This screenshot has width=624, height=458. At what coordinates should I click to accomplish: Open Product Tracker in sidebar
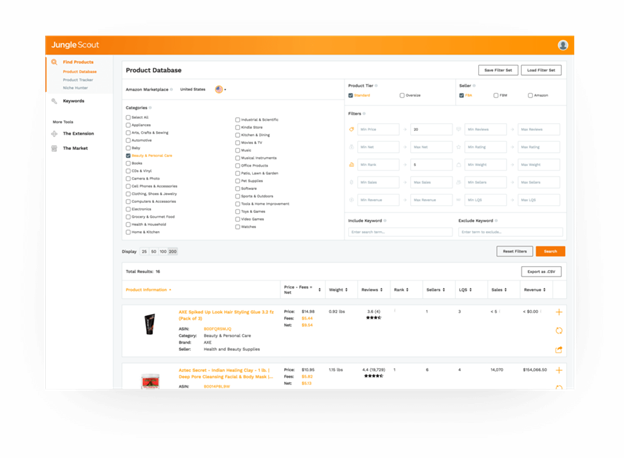tap(78, 80)
